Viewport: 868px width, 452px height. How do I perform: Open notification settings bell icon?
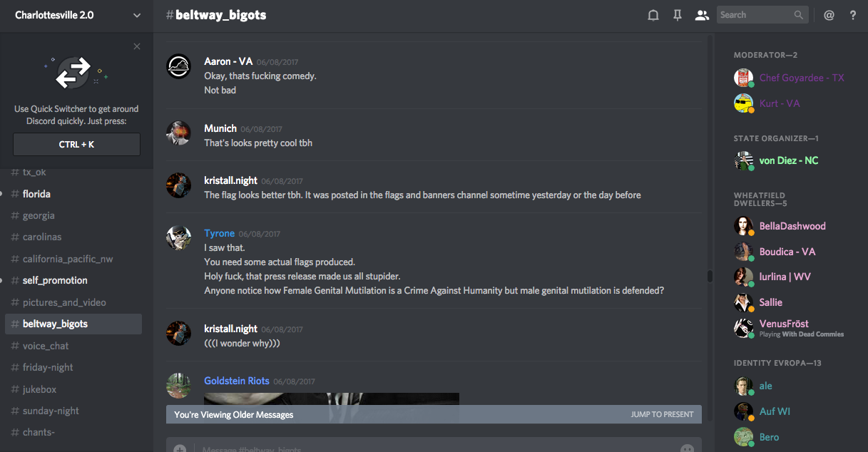pyautogui.click(x=653, y=15)
